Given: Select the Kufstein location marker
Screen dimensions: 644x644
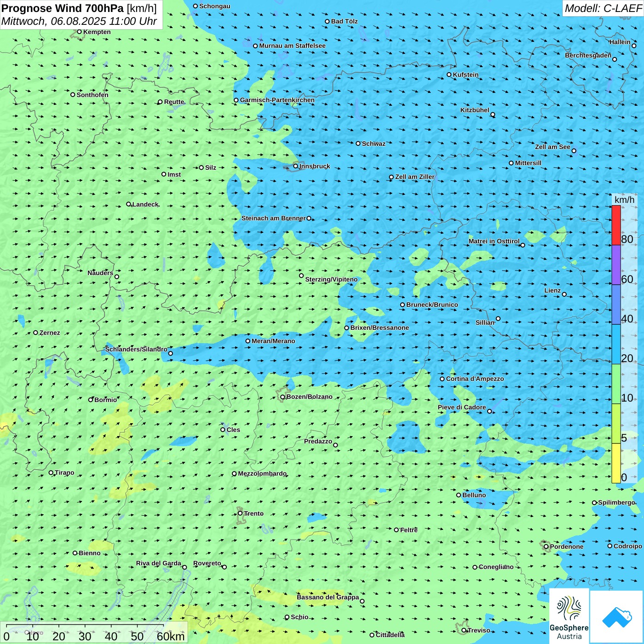Looking at the screenshot, I should [x=449, y=75].
